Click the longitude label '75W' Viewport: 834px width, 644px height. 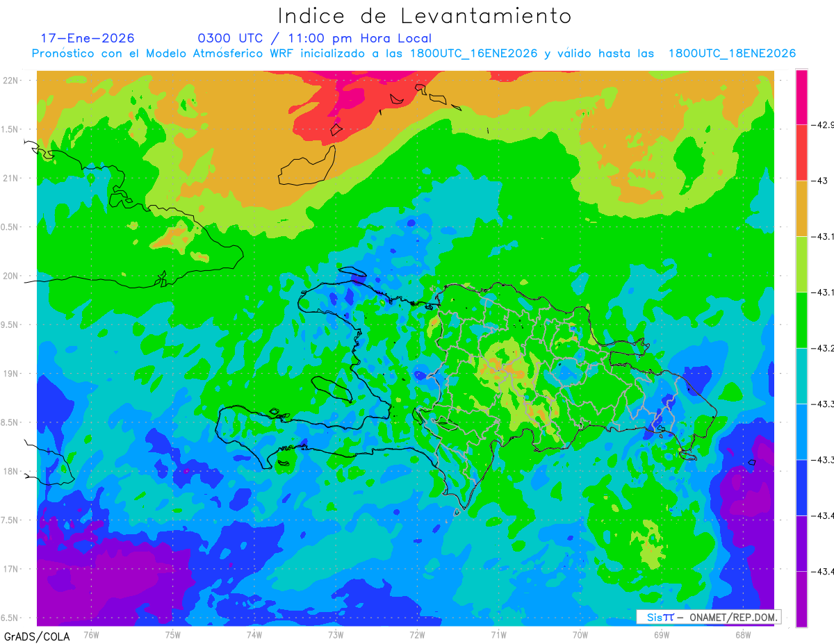(173, 634)
